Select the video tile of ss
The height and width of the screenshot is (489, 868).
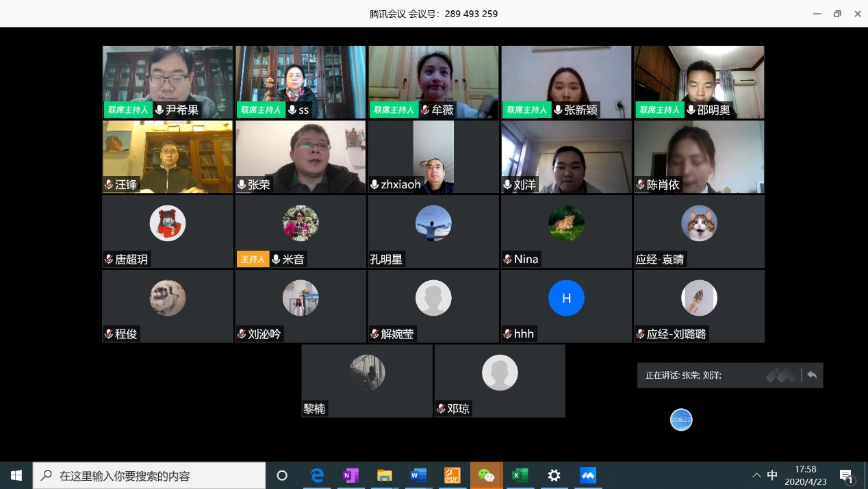[301, 82]
